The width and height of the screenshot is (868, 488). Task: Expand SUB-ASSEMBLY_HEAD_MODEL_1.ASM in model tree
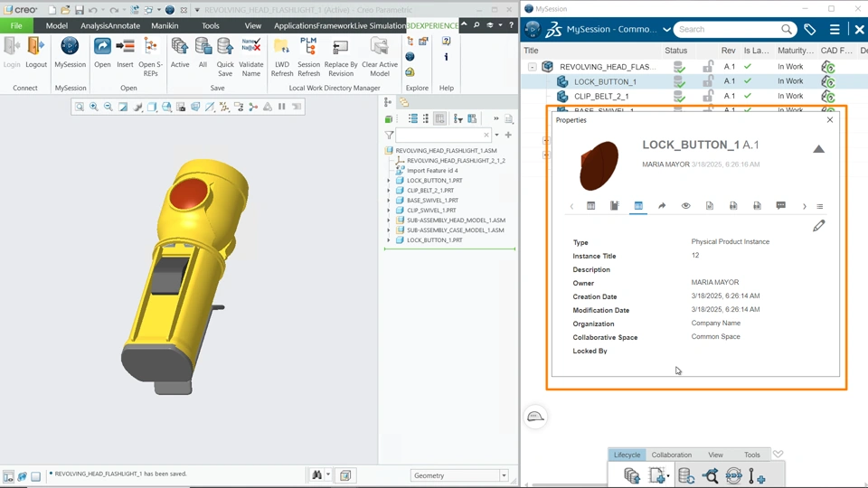(390, 221)
